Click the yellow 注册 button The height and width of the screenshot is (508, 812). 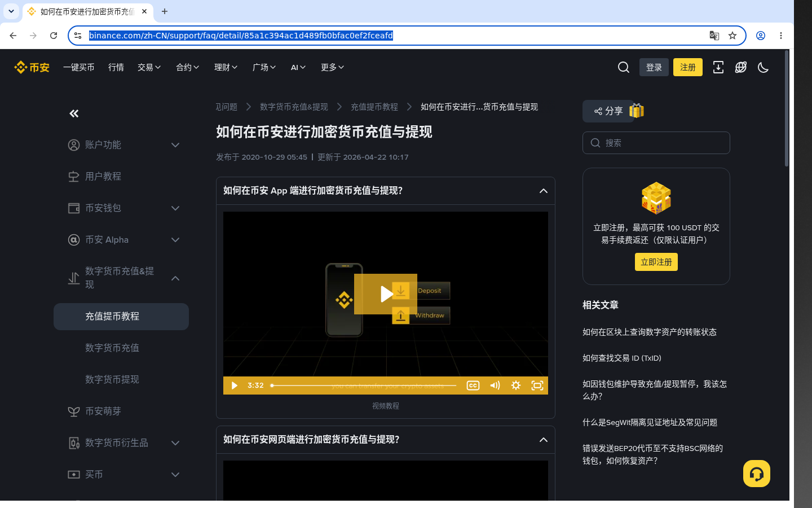tap(688, 67)
